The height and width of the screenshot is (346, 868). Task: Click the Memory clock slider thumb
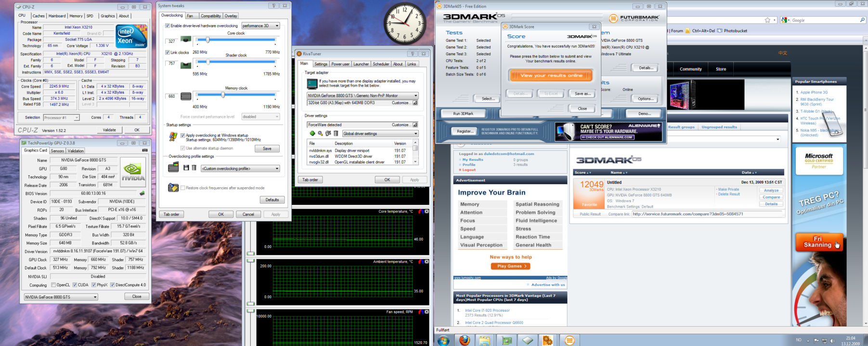click(x=223, y=95)
